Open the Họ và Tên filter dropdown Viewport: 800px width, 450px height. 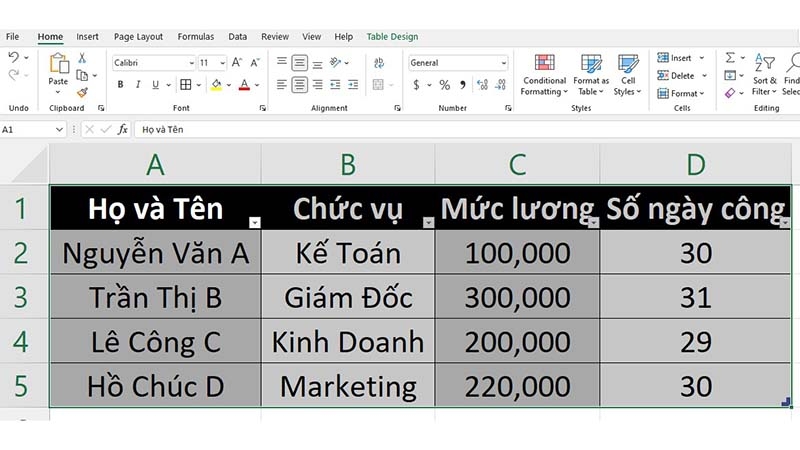[x=255, y=222]
